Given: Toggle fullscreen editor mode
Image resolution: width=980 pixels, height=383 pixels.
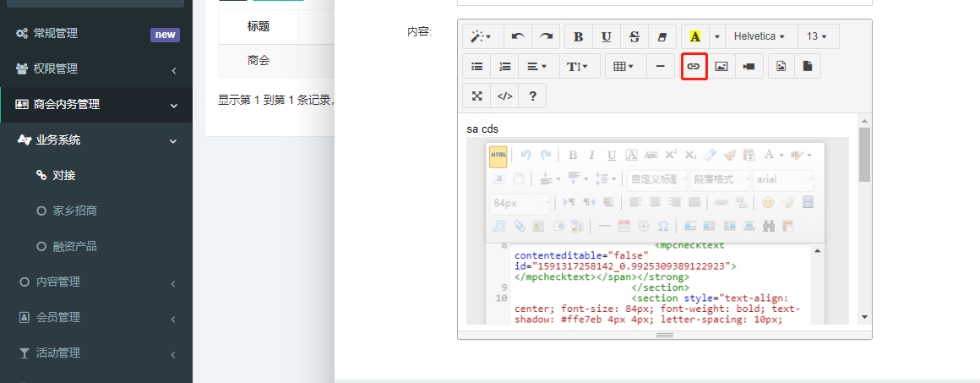Looking at the screenshot, I should 476,96.
